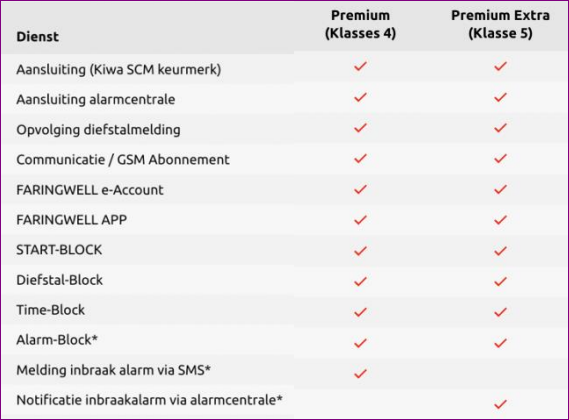Select the Premium Extra (Klasse 5) column header
The width and height of the screenshot is (569, 420).
(x=500, y=24)
